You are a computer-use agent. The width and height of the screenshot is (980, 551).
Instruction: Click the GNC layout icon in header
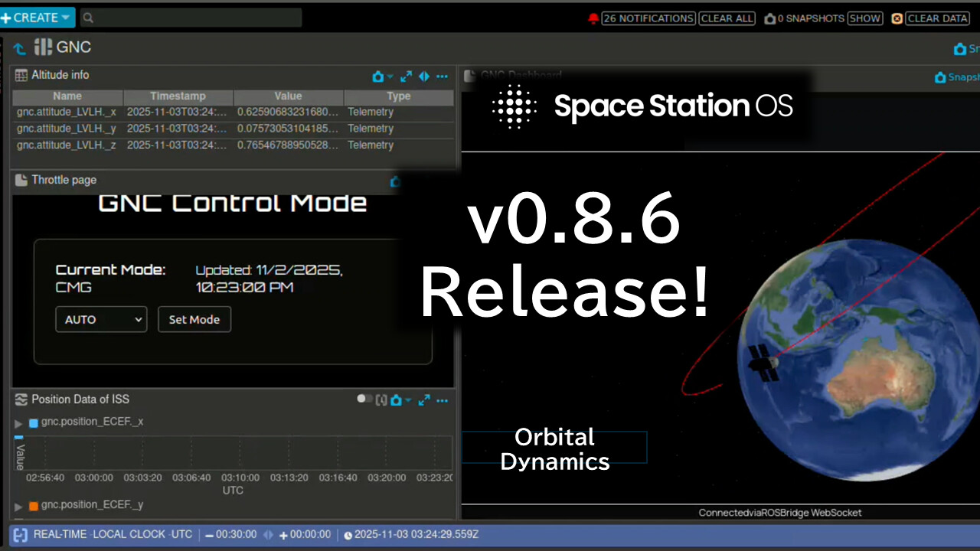click(x=43, y=47)
